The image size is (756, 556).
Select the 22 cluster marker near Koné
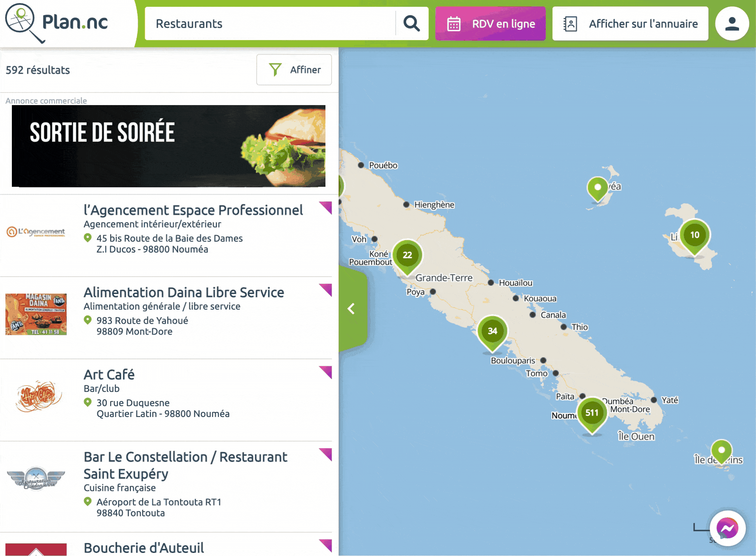(x=407, y=257)
